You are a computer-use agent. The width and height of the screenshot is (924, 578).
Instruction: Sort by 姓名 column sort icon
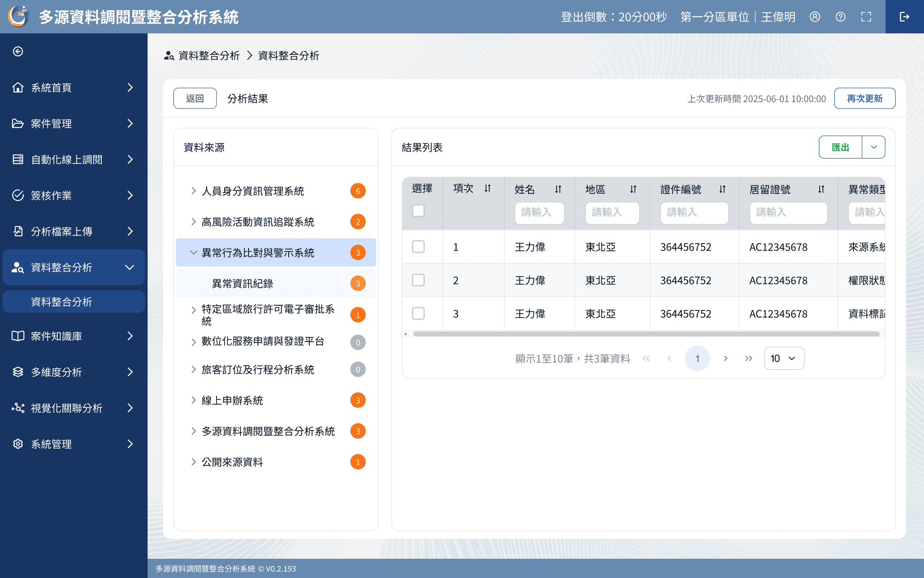click(x=558, y=189)
